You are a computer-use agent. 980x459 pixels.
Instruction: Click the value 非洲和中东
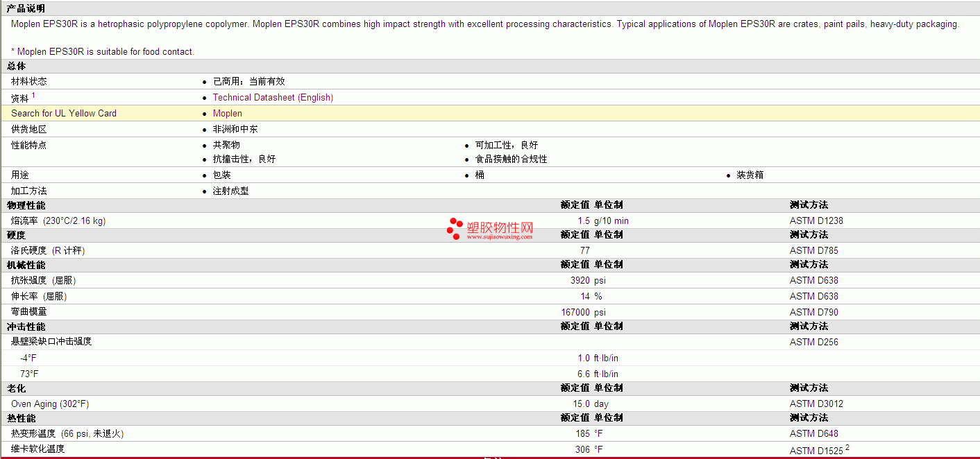(x=235, y=130)
